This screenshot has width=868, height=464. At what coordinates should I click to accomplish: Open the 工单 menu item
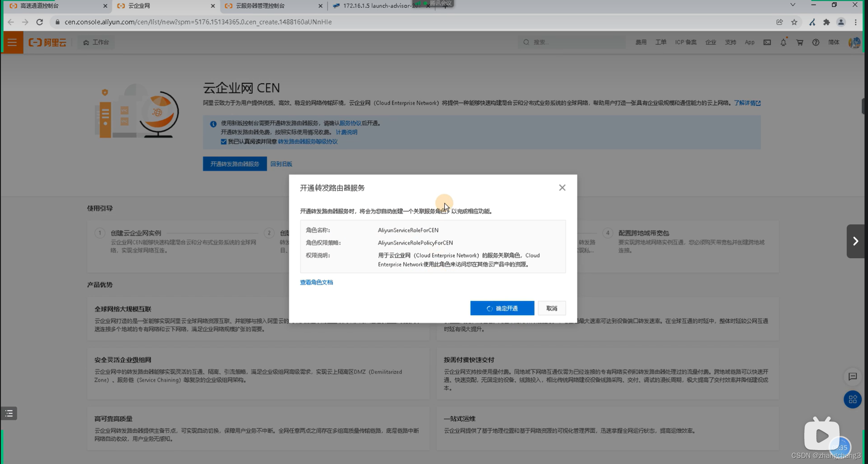click(661, 42)
